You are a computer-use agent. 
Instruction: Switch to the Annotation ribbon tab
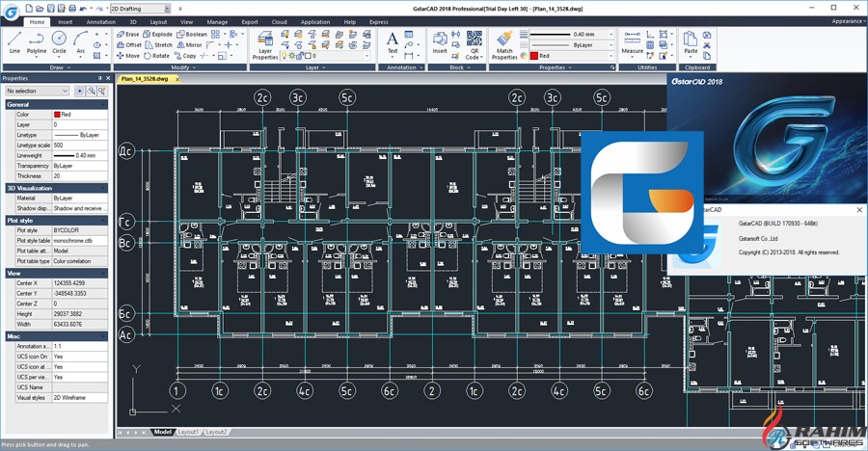pos(100,21)
